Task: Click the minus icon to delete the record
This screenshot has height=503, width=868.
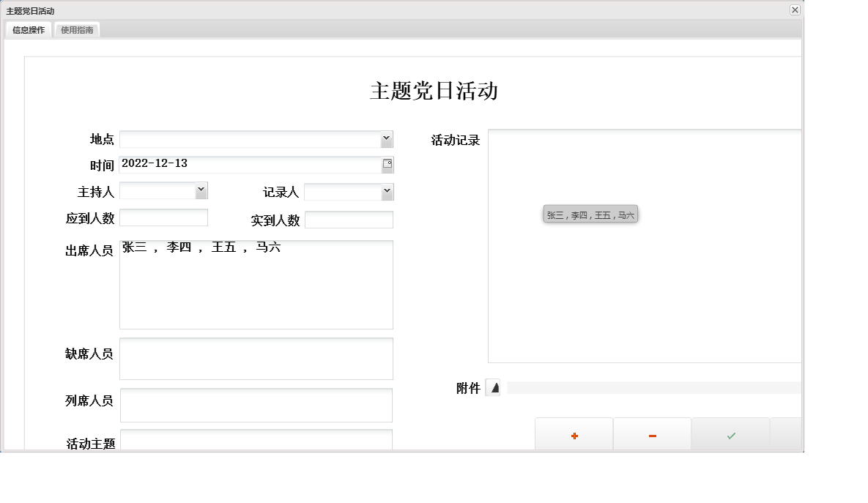Action: coord(652,434)
